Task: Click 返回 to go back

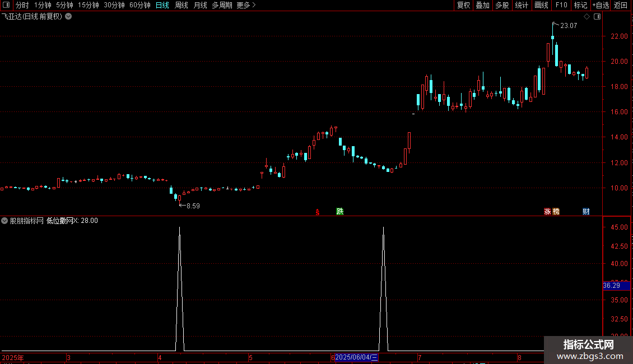Action: click(x=621, y=5)
